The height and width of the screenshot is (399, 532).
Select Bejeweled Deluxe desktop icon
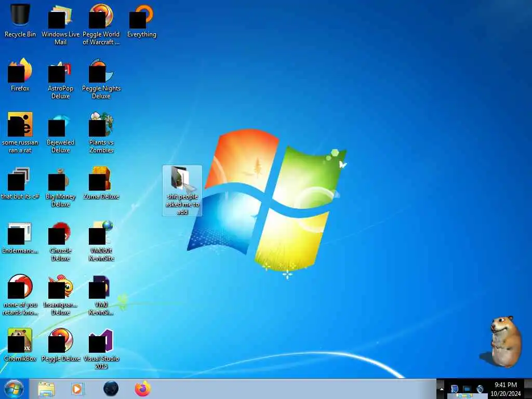point(60,132)
